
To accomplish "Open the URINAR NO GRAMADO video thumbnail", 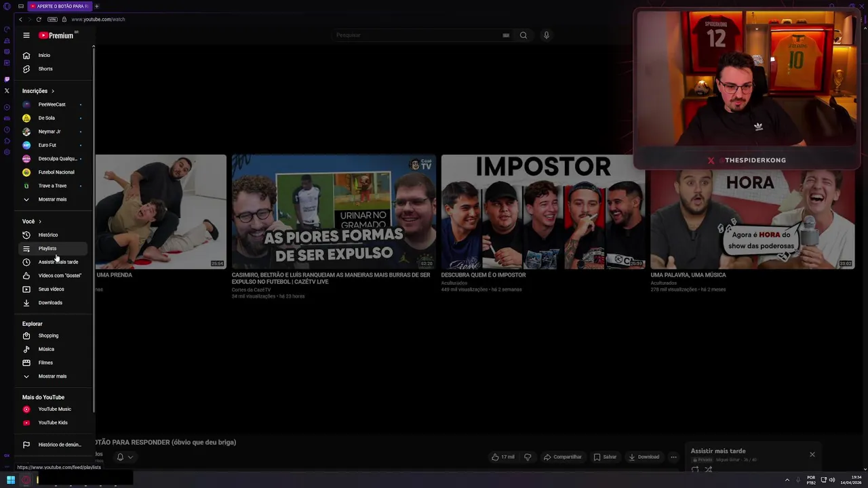I will (x=333, y=212).
